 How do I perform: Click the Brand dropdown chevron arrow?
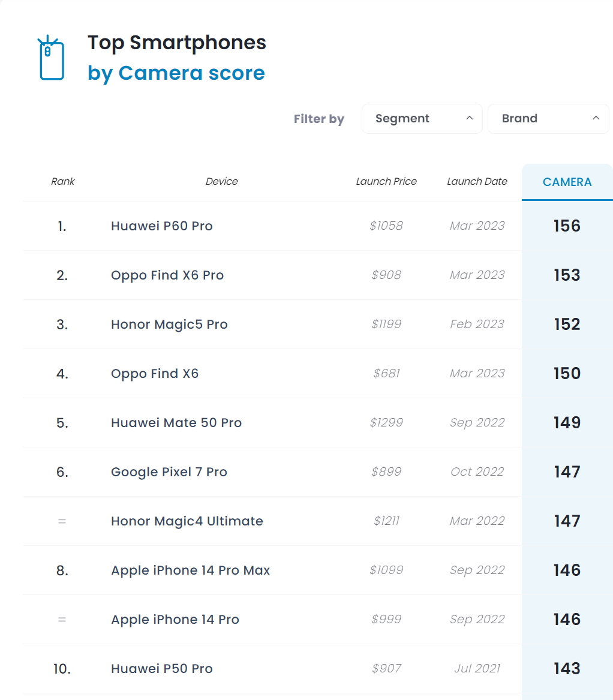point(596,118)
